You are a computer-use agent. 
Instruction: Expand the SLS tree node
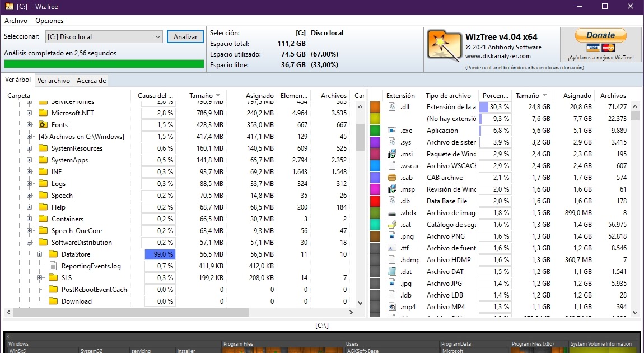point(39,277)
